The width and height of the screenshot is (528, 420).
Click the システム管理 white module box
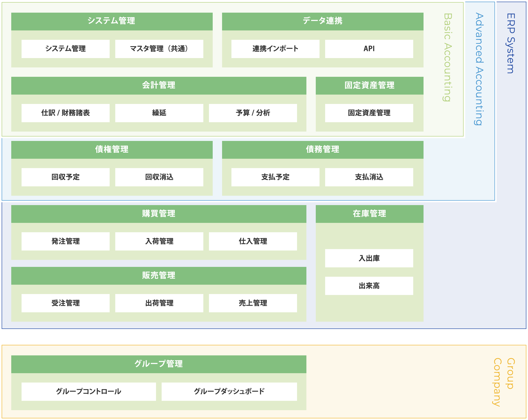[x=65, y=49]
